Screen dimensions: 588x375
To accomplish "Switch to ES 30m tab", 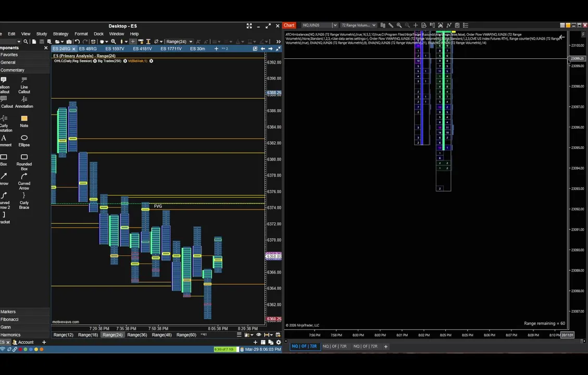I will (197, 49).
